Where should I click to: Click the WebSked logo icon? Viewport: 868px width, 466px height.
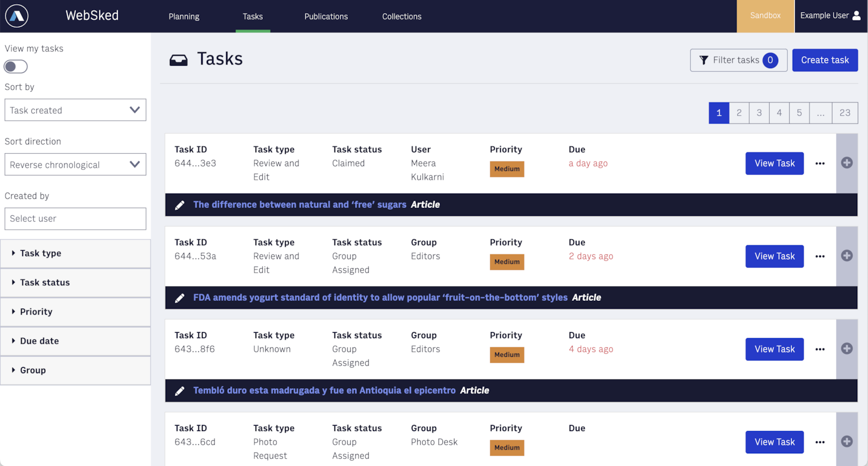tap(16, 16)
